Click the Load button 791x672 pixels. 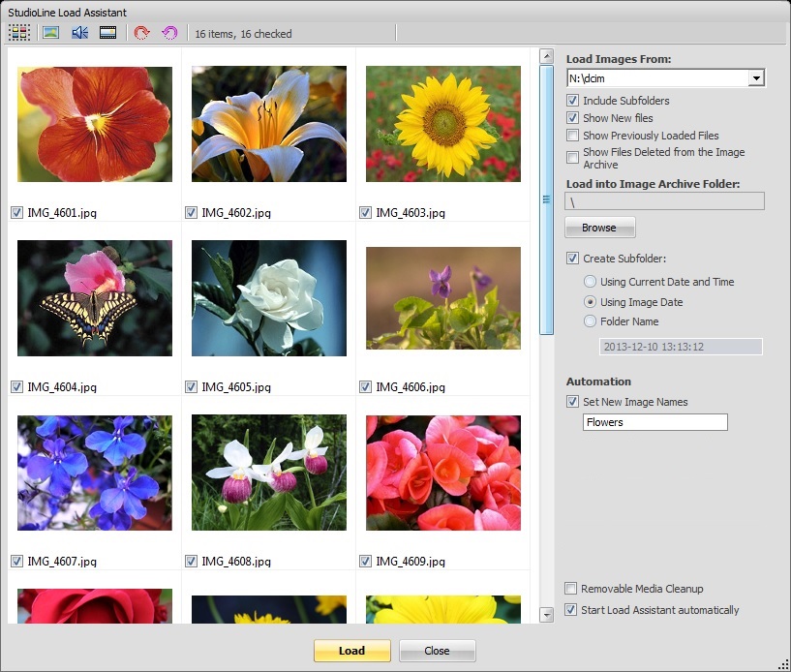[352, 651]
